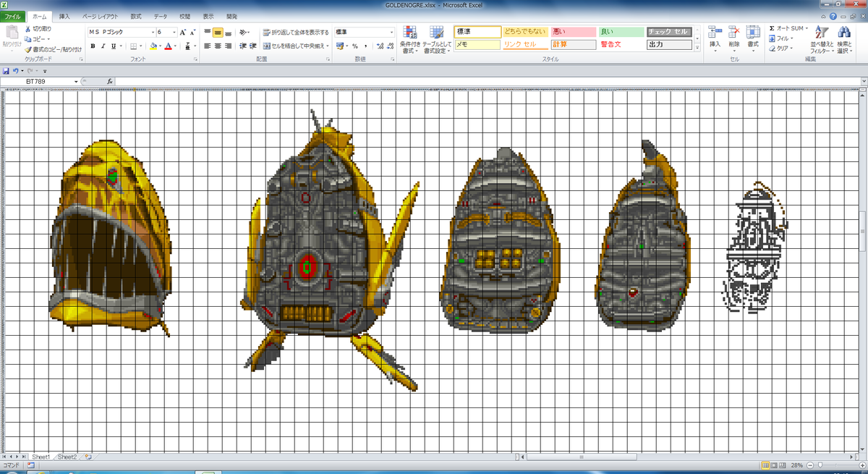Switch to the 挿入 ribbon tab
This screenshot has width=868, height=474.
coord(65,15)
